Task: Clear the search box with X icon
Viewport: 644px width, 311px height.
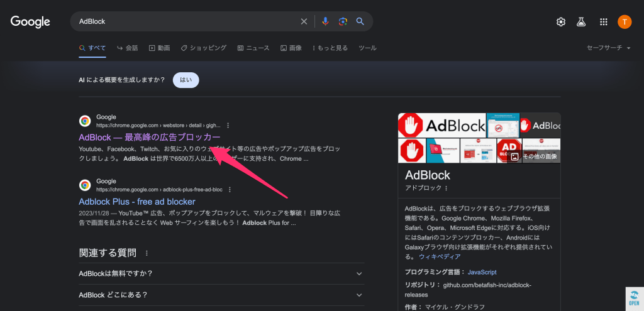Action: click(x=304, y=21)
